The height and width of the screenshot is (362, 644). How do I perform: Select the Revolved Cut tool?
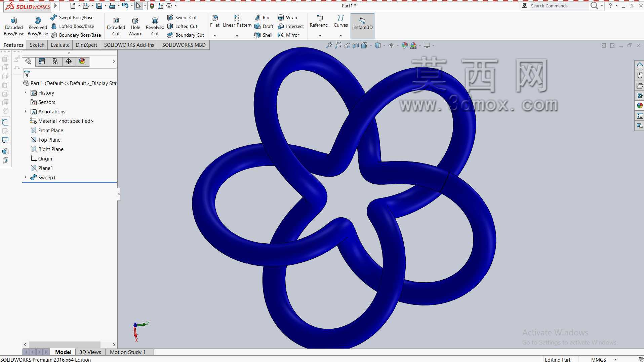(155, 27)
